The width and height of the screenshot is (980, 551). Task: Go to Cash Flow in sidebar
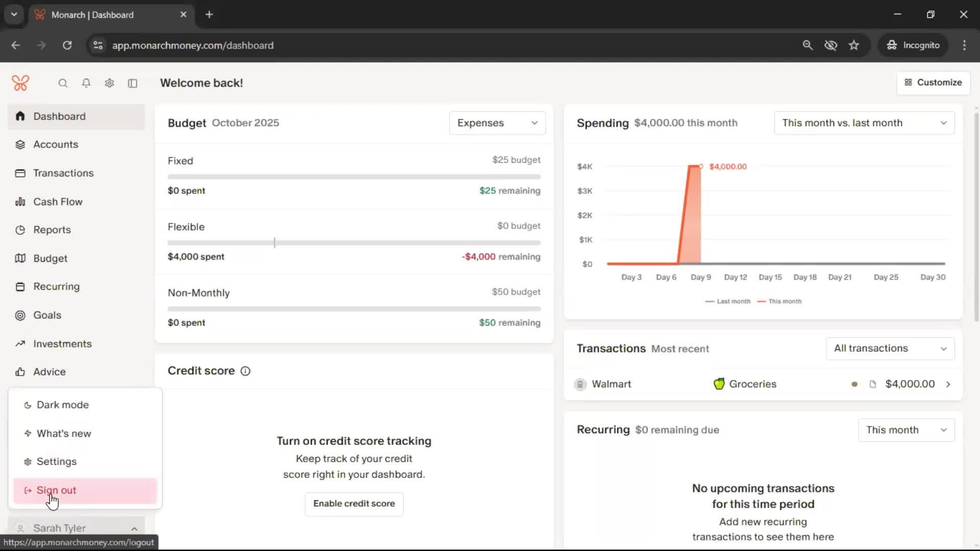pos(58,202)
